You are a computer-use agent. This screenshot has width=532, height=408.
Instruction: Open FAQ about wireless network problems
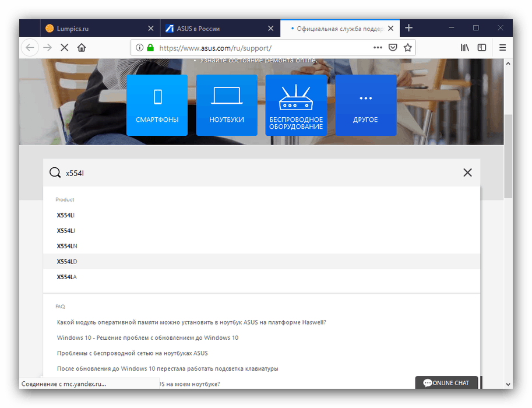point(132,353)
